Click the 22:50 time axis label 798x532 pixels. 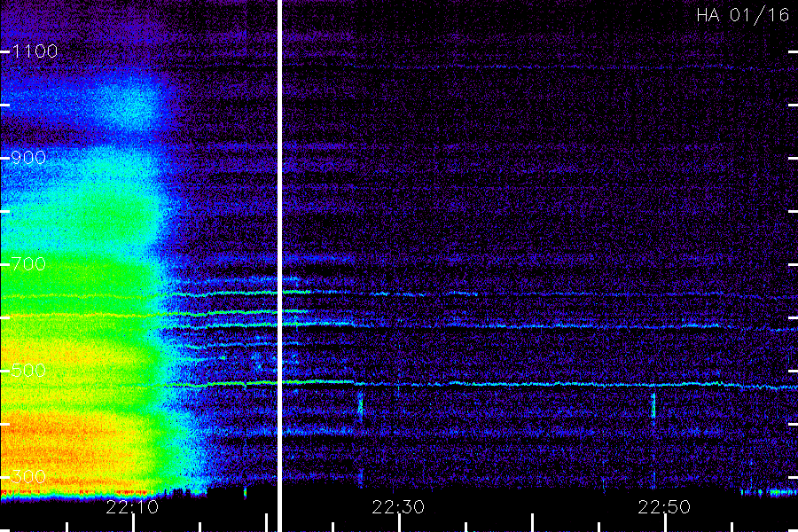click(664, 507)
